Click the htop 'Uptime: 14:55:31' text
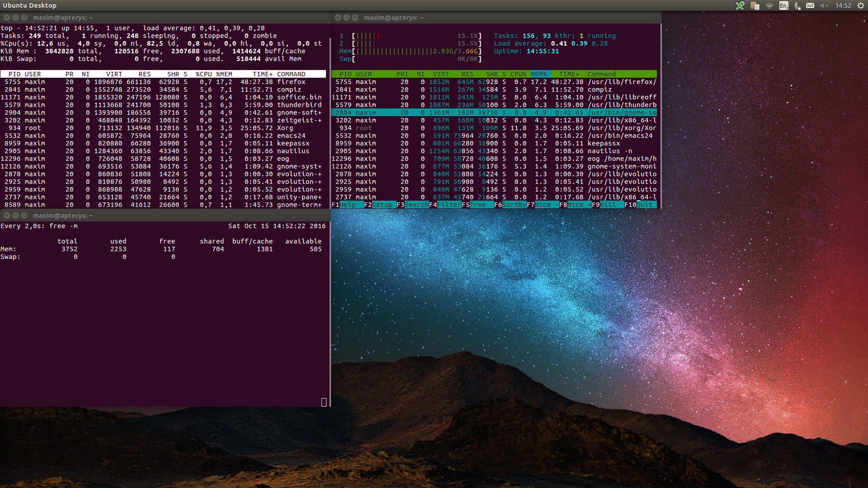Screen dimensions: 868x488 [526, 51]
